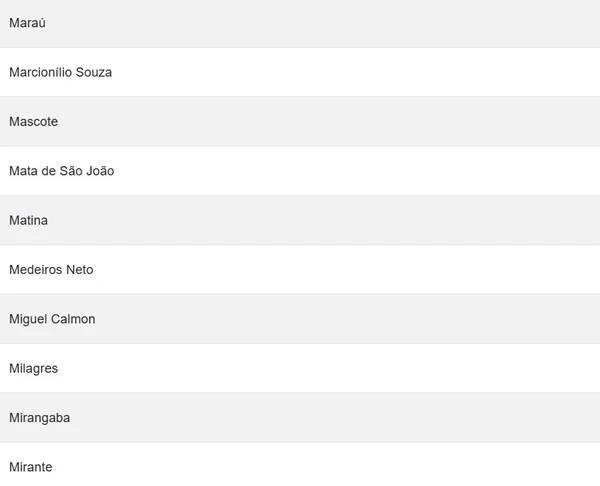Viewport: 600px width, 486px height.
Task: Click Mirante at the list bottom
Action: pyautogui.click(x=300, y=466)
